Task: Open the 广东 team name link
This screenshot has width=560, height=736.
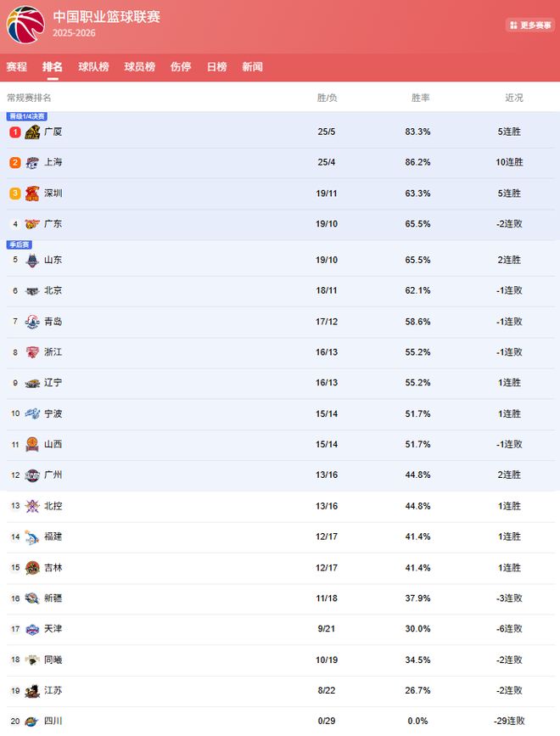Action: point(53,224)
